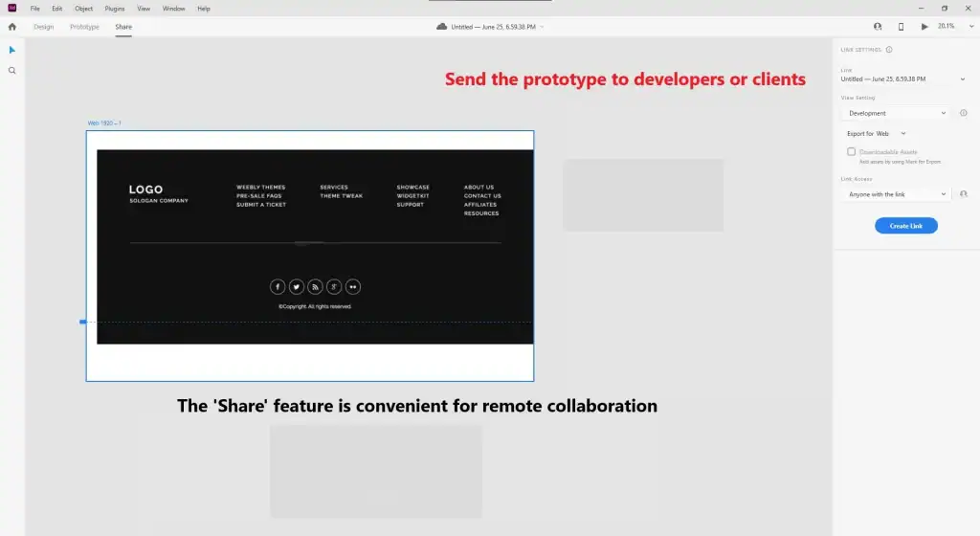Open the 'Anyone with the link' dropdown
The height and width of the screenshot is (536, 980).
[x=896, y=194]
